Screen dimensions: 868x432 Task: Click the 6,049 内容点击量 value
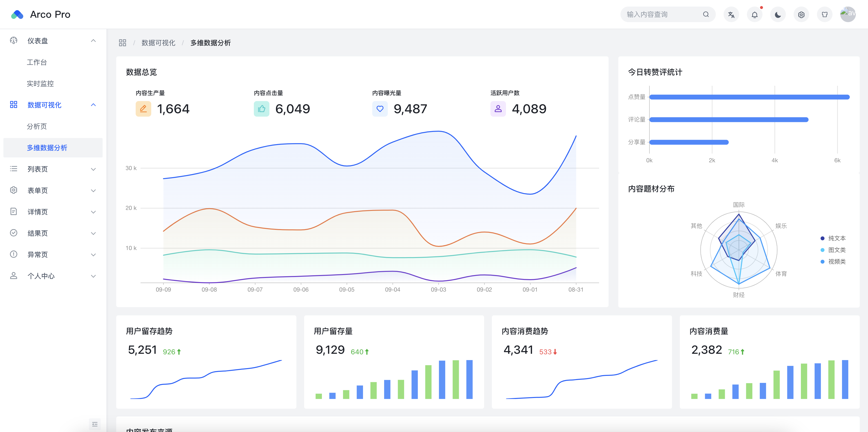tap(292, 109)
